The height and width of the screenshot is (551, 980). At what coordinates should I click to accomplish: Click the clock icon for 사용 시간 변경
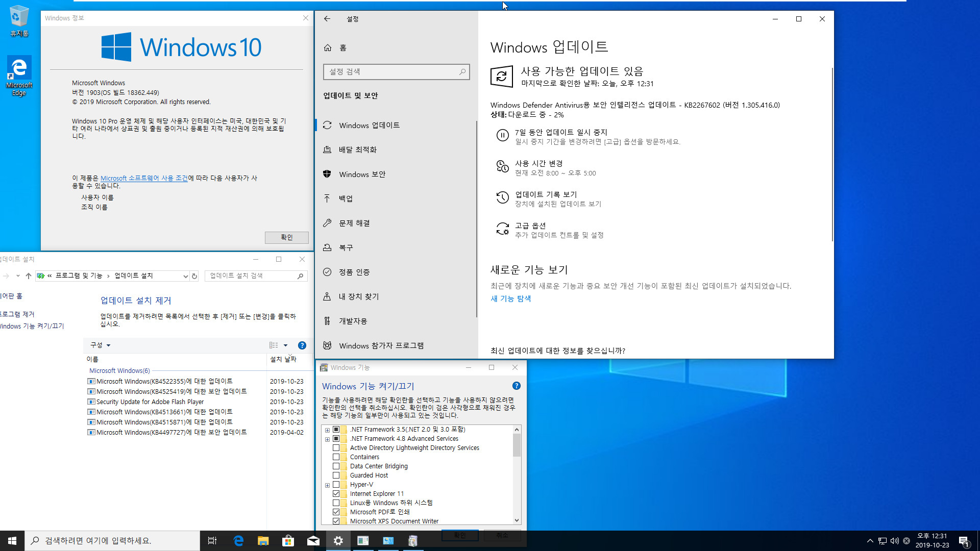click(503, 166)
